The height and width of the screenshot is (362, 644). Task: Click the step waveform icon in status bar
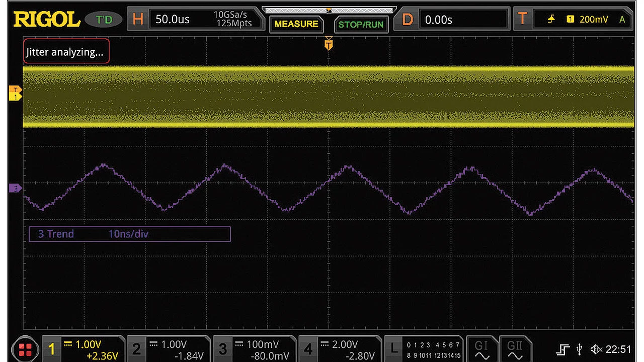point(563,349)
